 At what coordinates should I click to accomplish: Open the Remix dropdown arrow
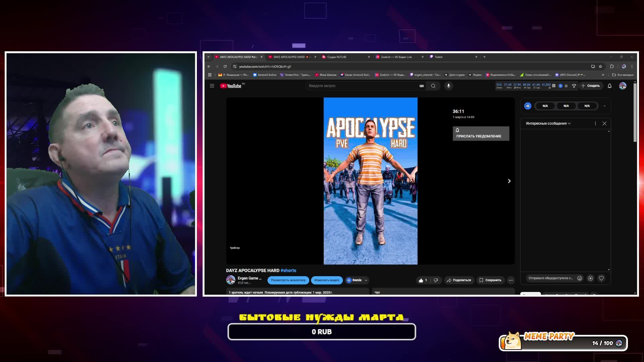pos(366,280)
